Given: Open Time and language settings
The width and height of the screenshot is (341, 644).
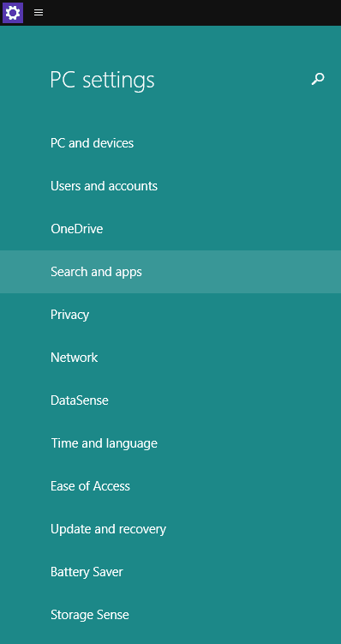Looking at the screenshot, I should (170, 443).
